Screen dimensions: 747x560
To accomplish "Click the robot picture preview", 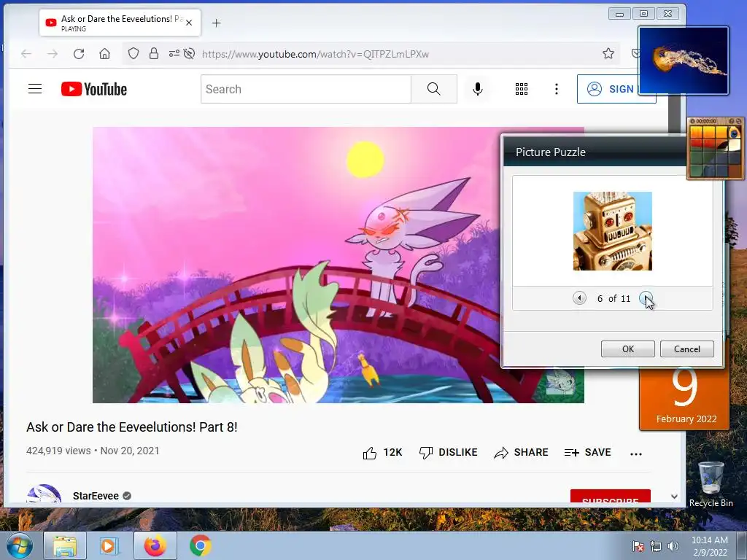I will (613, 231).
